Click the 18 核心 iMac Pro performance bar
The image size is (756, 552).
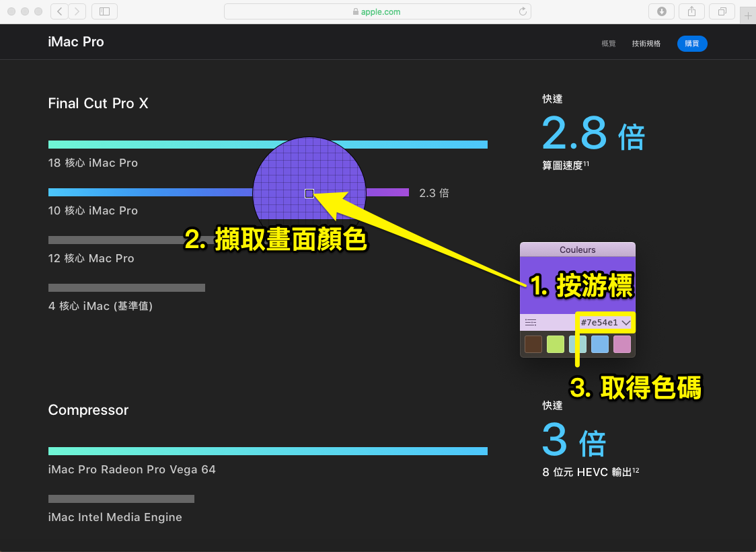268,145
